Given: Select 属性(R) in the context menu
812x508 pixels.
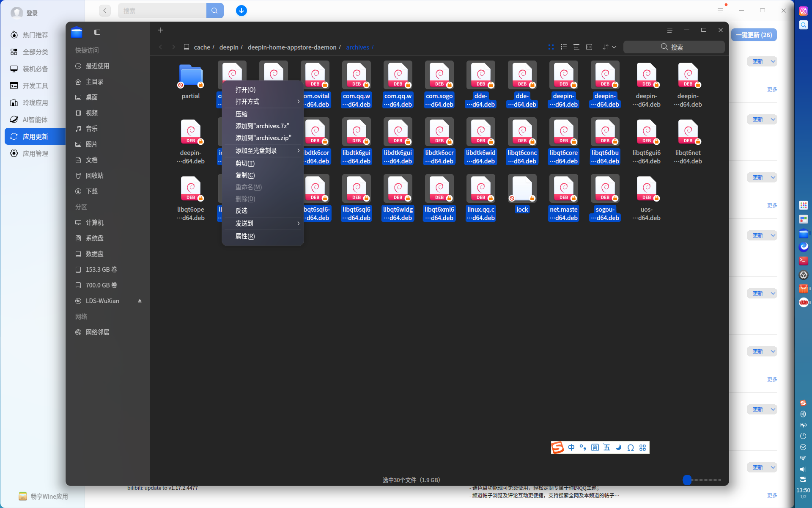Looking at the screenshot, I should (245, 236).
